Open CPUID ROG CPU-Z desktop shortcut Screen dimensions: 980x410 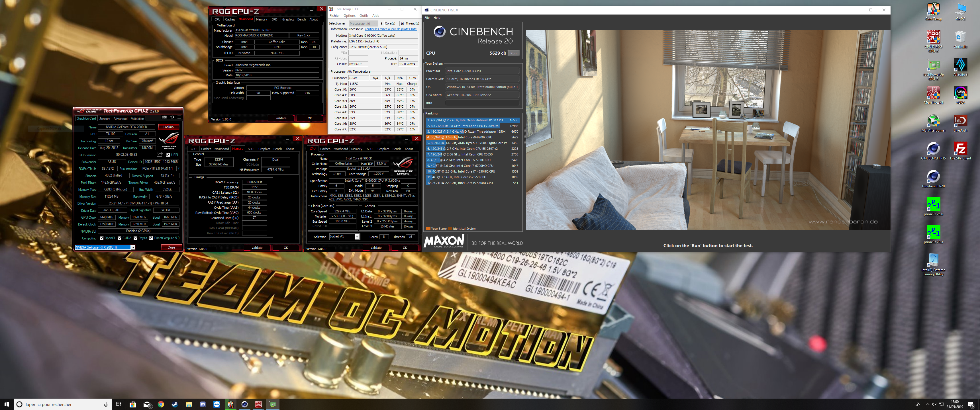pyautogui.click(x=933, y=42)
